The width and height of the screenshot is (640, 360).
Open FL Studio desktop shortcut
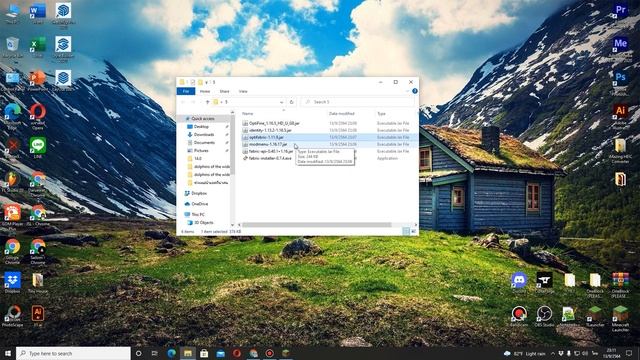coord(13,182)
